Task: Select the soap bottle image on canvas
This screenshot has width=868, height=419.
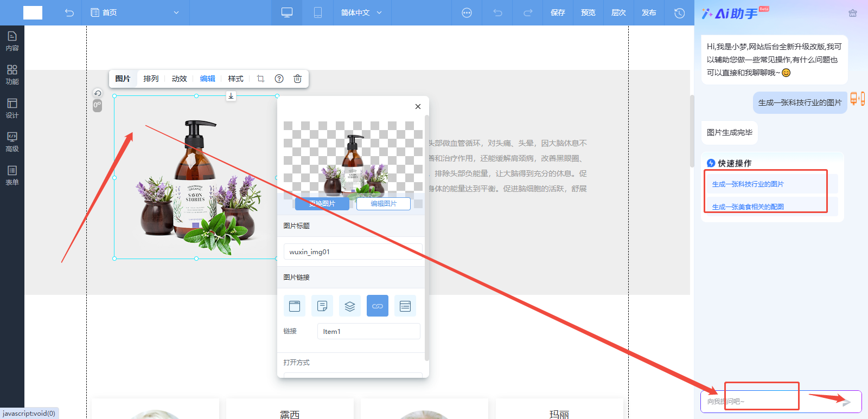Action: click(x=196, y=177)
